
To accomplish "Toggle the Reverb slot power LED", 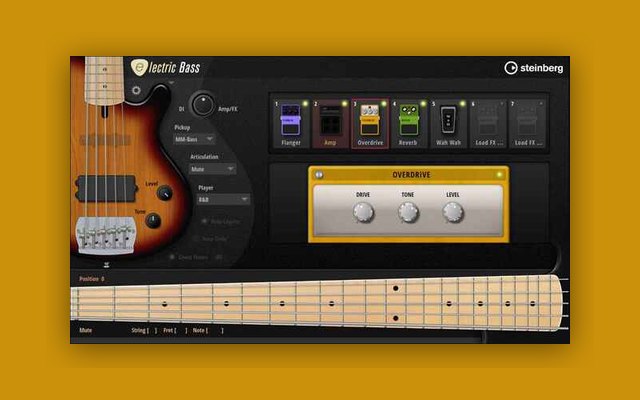I will [423, 104].
